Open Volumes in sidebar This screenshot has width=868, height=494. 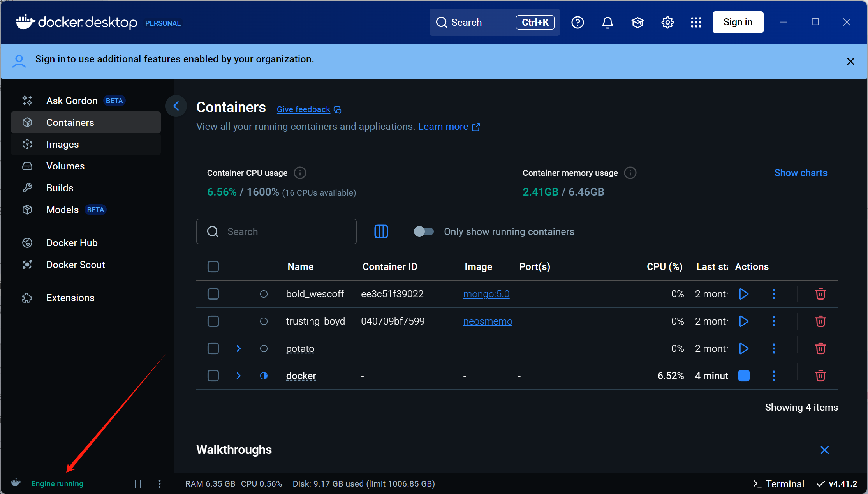pyautogui.click(x=65, y=166)
